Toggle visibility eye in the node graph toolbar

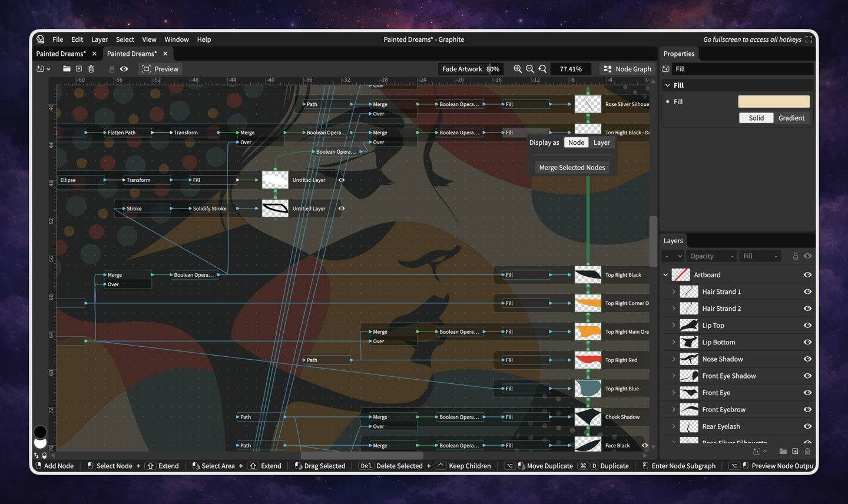[124, 69]
